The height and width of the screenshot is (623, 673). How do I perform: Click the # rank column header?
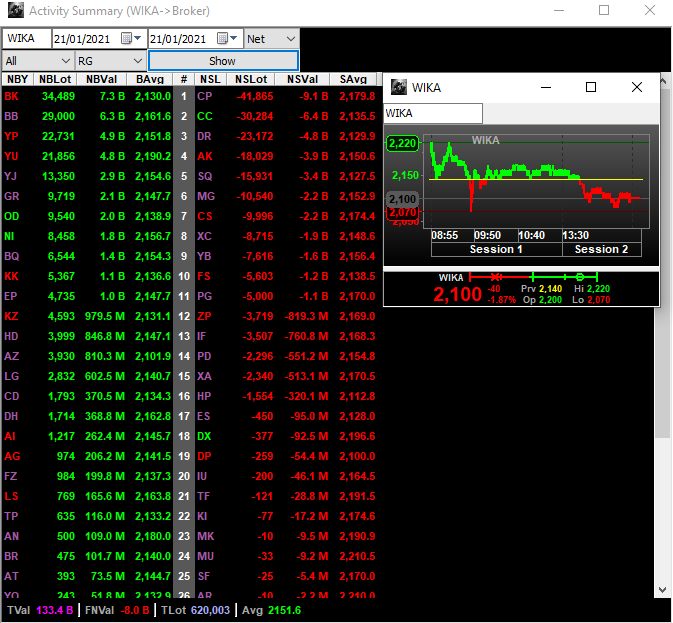pyautogui.click(x=184, y=79)
